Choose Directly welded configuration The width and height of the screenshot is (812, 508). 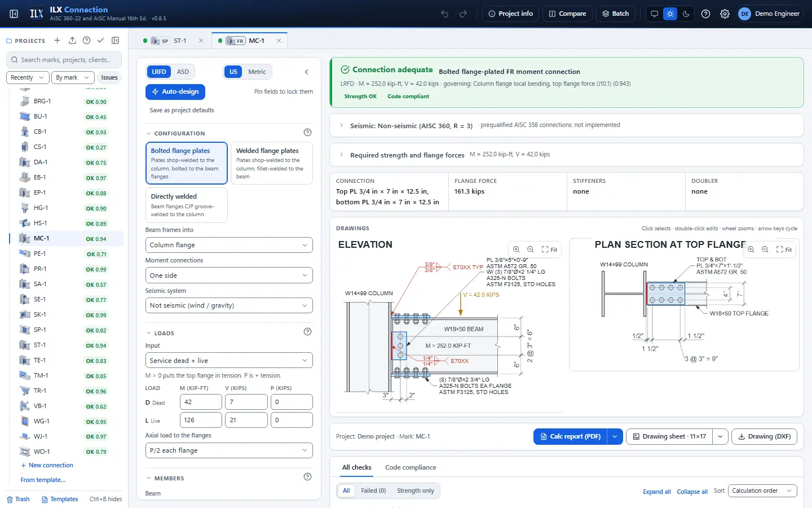click(x=186, y=205)
